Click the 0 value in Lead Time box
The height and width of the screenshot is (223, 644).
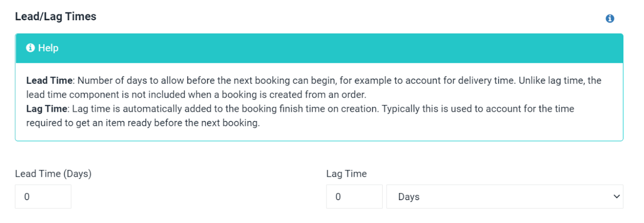point(27,197)
